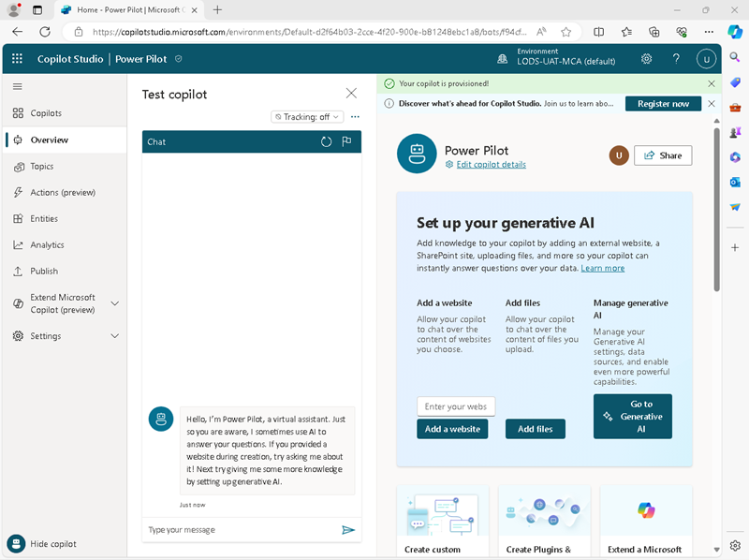
Task: Click browser refresh button
Action: pos(45,32)
